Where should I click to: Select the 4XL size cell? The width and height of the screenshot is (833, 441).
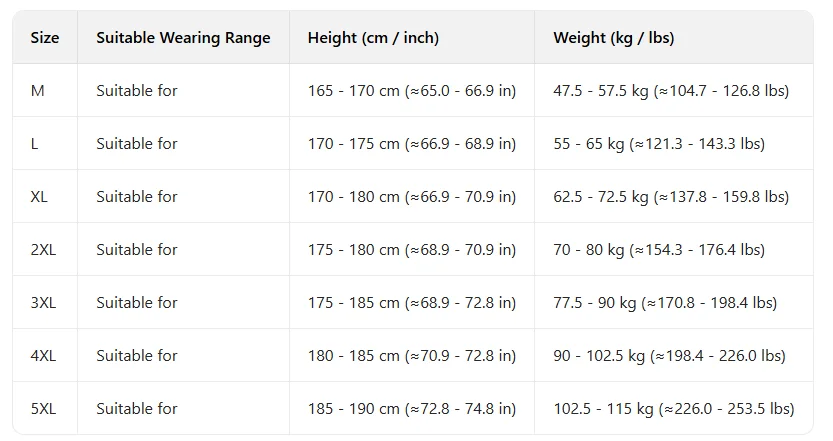[43, 356]
